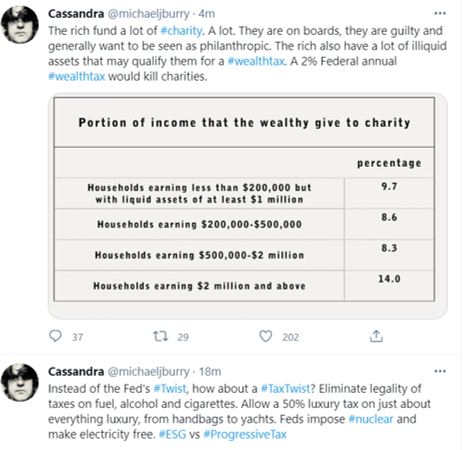This screenshot has height=450, width=466.
Task: Open the #ProgressiveTax hashtag
Action: tap(245, 434)
